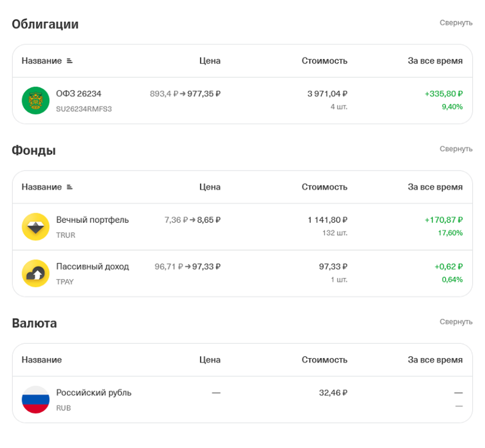
Task: Sort bonds using the Название sort icon
Action: [x=70, y=61]
